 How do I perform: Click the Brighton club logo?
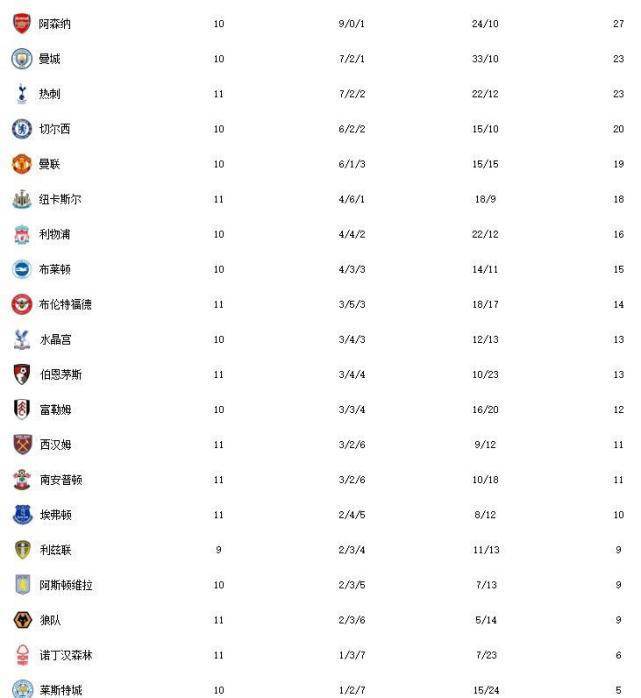click(x=21, y=269)
